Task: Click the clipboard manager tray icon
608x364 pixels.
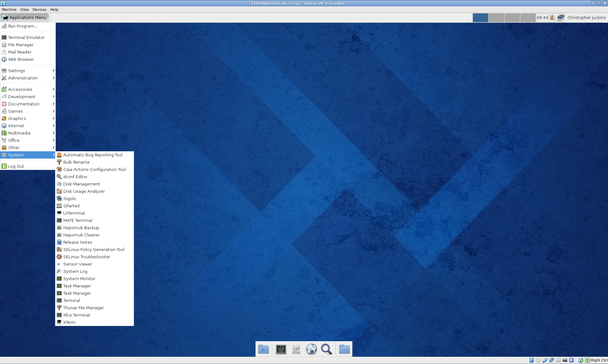Action: pos(553,18)
